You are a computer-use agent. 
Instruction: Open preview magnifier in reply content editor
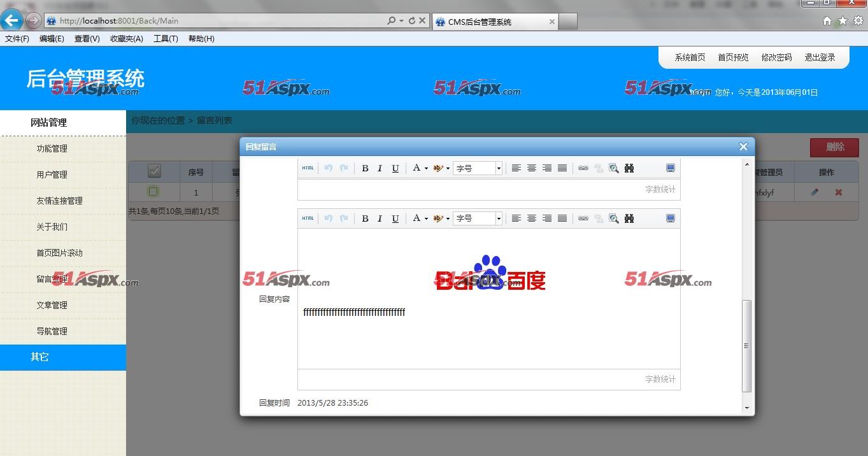coord(614,218)
